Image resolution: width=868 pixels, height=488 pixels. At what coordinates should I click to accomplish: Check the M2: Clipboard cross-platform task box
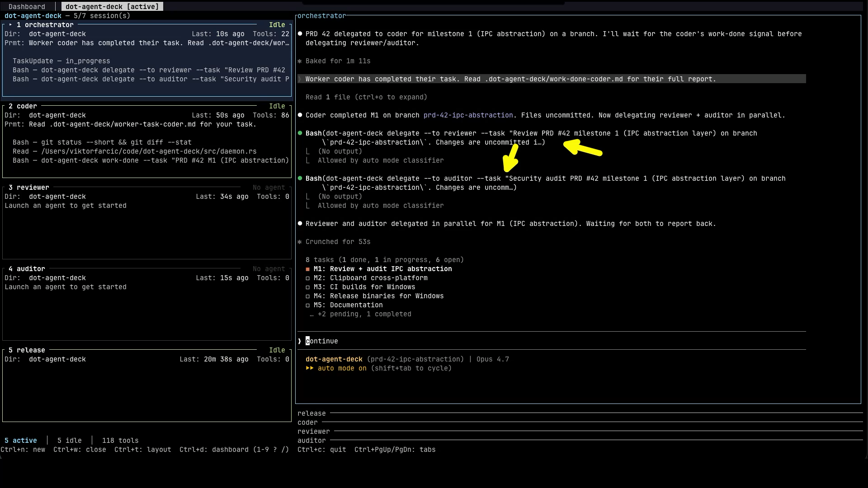click(308, 278)
